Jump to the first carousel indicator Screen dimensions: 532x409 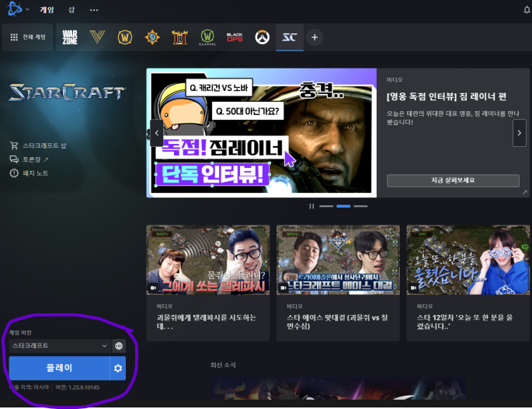[x=326, y=206]
